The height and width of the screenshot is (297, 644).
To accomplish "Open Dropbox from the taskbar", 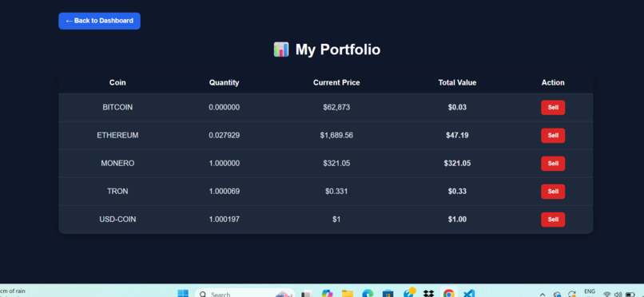I will [x=428, y=294].
